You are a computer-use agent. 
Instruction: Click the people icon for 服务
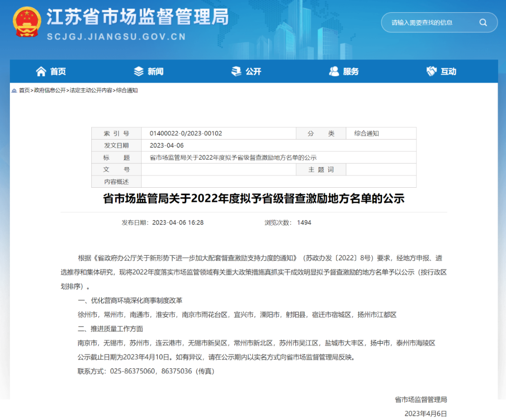point(334,71)
